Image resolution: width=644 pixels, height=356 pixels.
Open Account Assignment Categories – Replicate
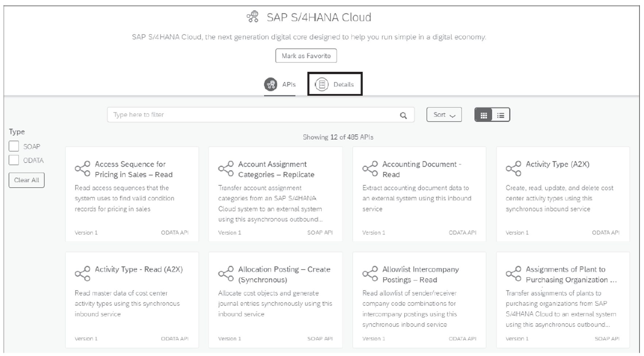pyautogui.click(x=276, y=169)
